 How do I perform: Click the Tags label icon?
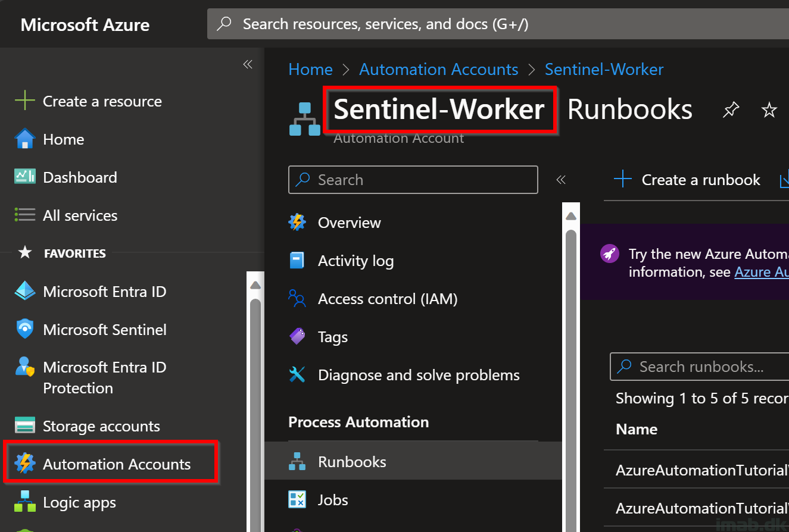coord(297,337)
